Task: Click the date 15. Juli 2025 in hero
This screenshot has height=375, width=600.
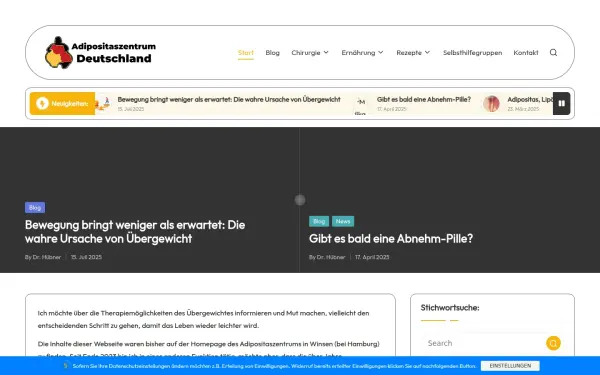Action: (86, 257)
